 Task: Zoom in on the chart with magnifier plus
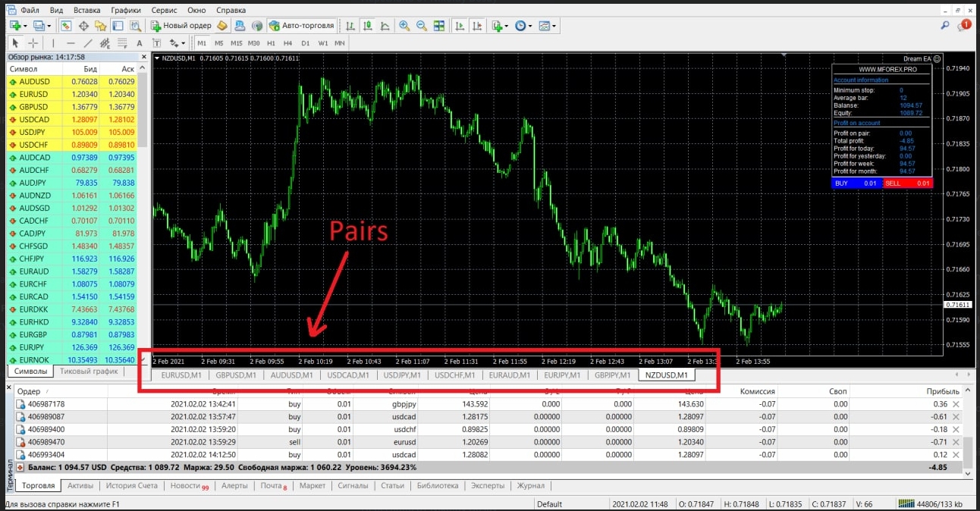click(x=404, y=26)
